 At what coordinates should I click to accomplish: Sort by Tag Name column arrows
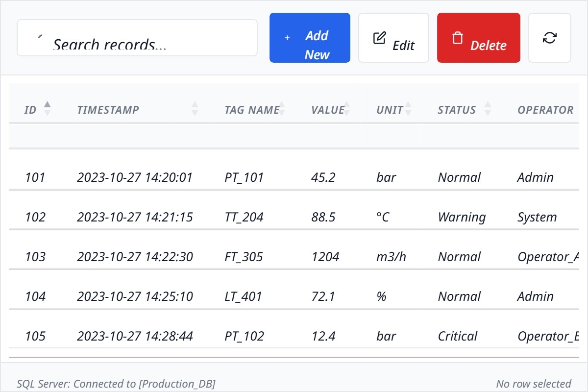[x=282, y=108]
